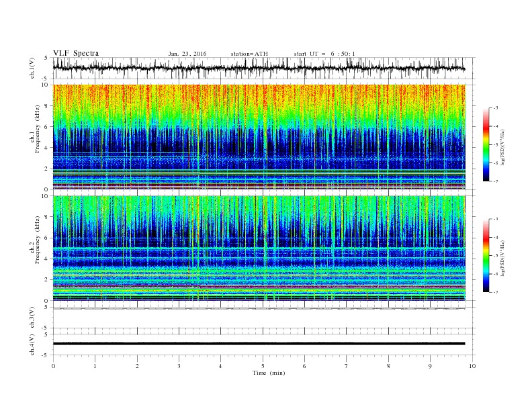The height and width of the screenshot is (411, 532).
Task: Click the '6' tick on the time axis
Action: pos(305,366)
